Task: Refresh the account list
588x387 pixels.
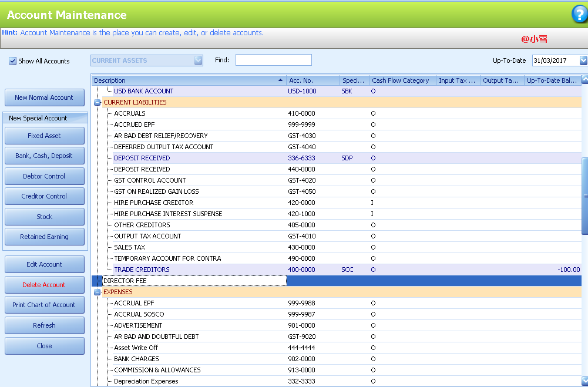Action: click(x=44, y=325)
